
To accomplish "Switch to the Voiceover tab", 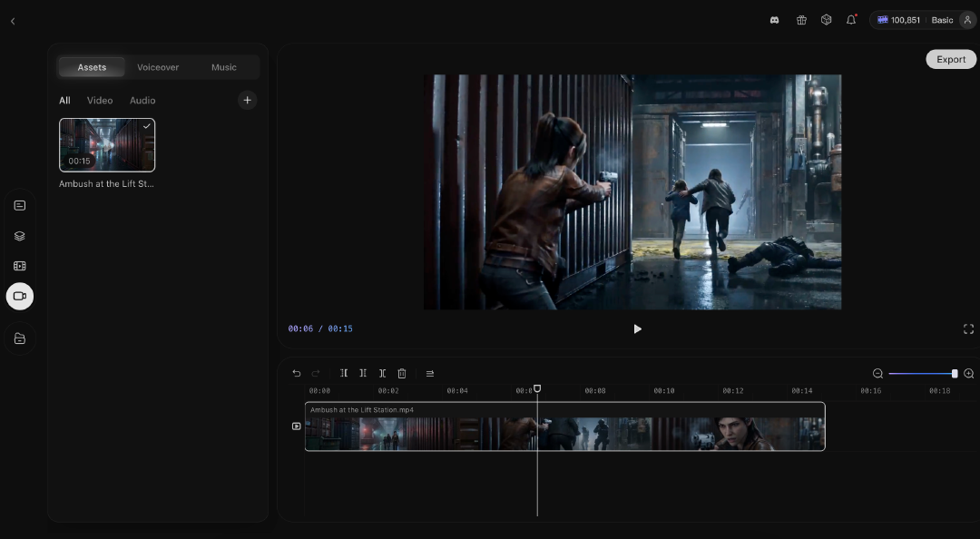I will 158,67.
